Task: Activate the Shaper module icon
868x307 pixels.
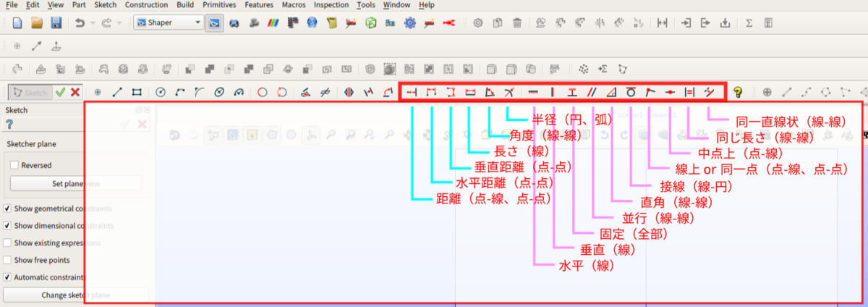Action: pyautogui.click(x=214, y=22)
